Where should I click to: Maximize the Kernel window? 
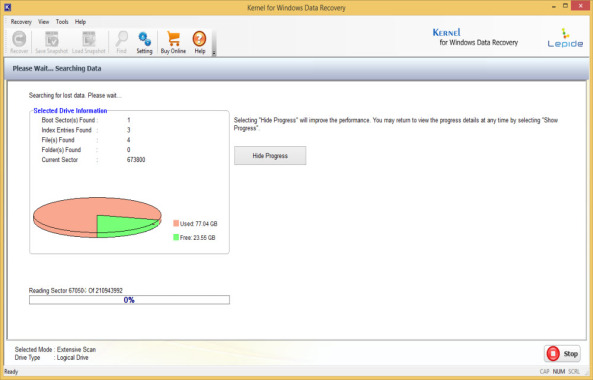click(565, 6)
